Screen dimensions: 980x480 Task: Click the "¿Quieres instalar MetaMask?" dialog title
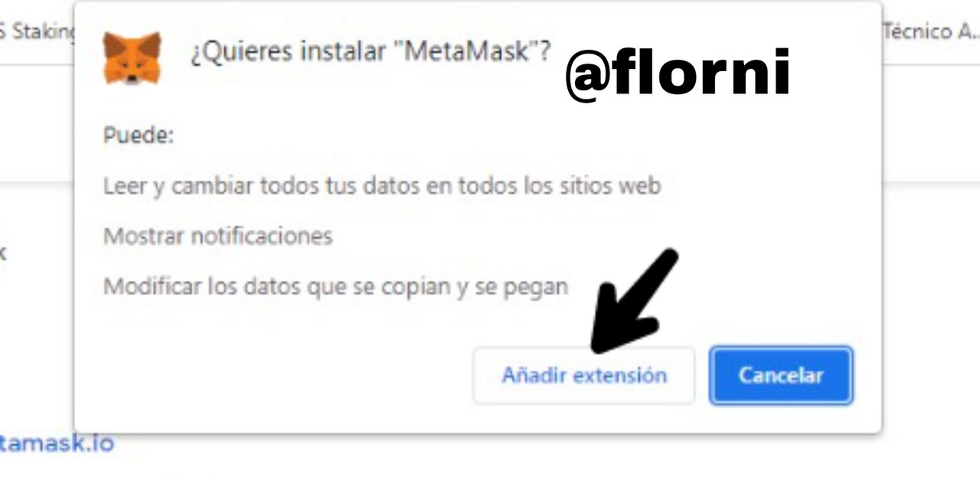coord(371,53)
